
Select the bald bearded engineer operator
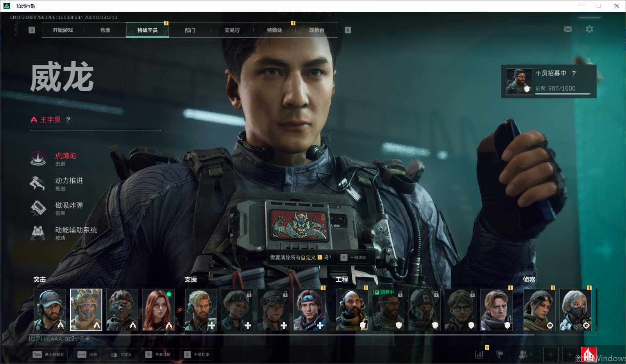(352, 310)
